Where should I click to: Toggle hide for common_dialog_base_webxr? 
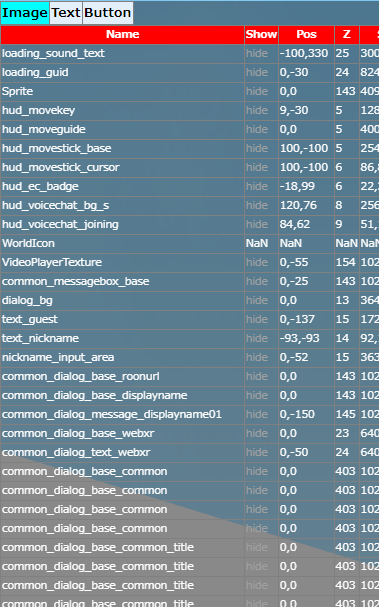pos(257,433)
